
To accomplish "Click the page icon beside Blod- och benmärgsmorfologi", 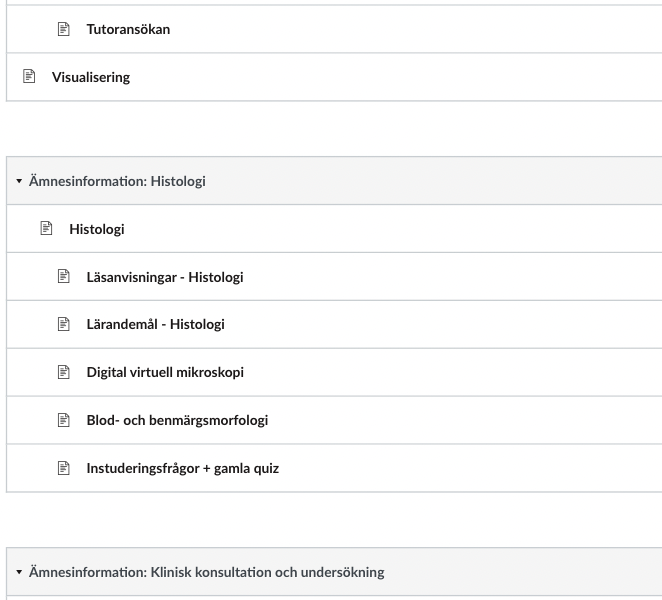I will click(63, 420).
